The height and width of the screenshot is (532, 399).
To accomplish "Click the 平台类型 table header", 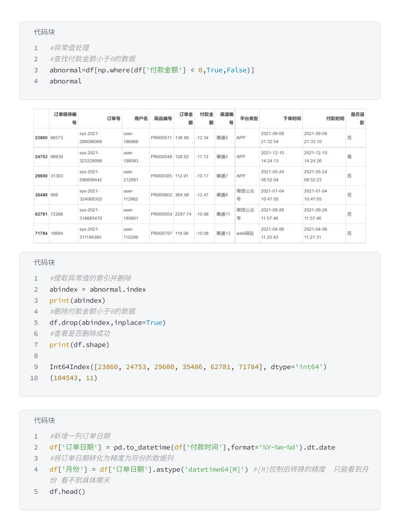I will pyautogui.click(x=249, y=119).
